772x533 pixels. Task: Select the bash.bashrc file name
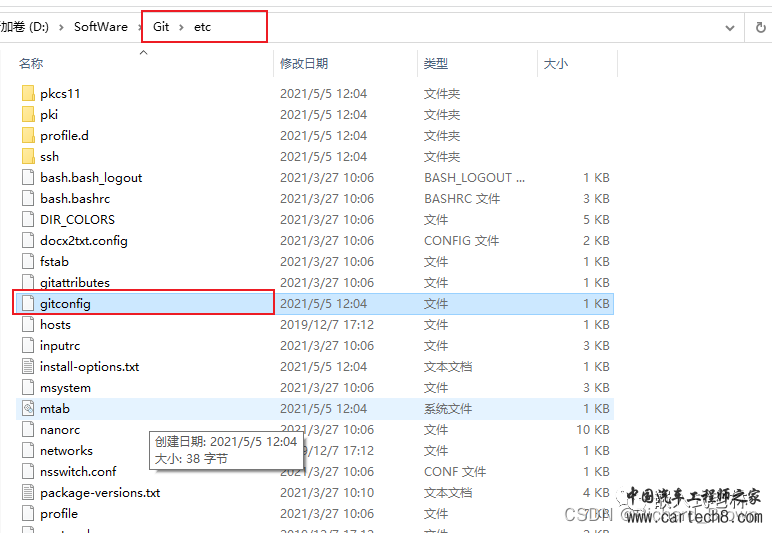click(x=75, y=198)
